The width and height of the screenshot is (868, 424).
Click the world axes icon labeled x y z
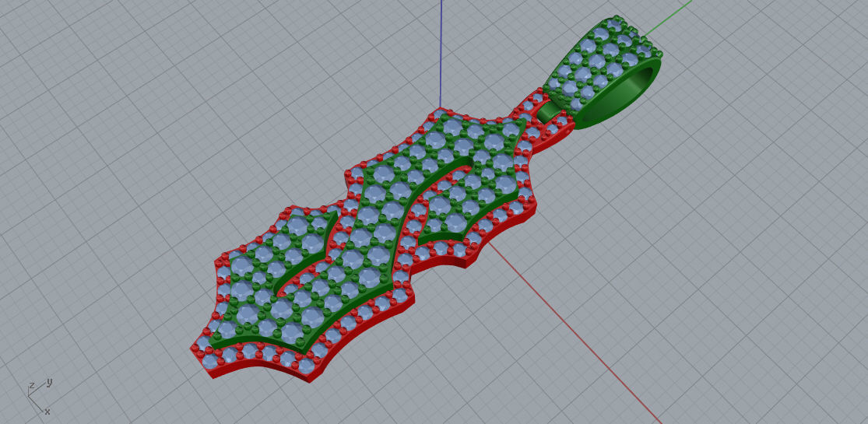point(39,396)
